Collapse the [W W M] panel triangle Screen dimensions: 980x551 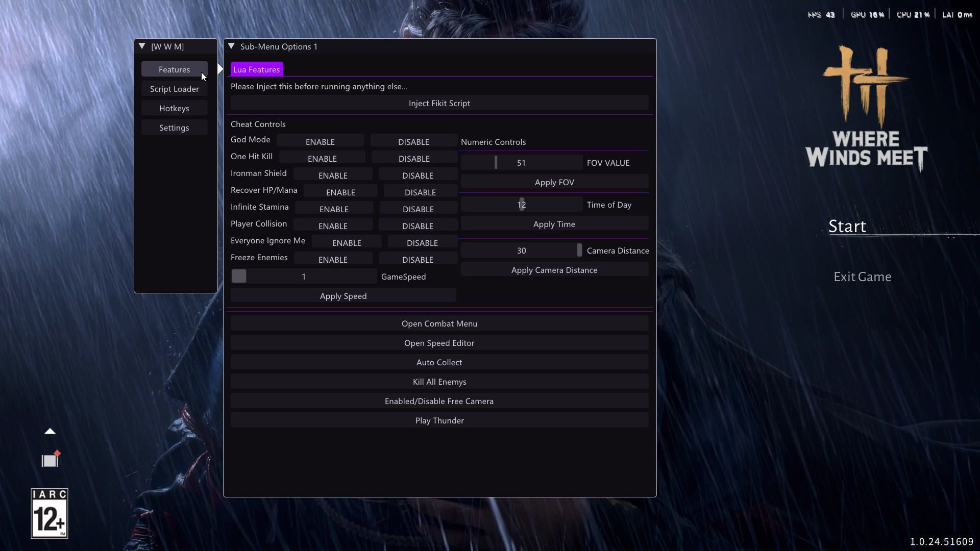point(142,46)
